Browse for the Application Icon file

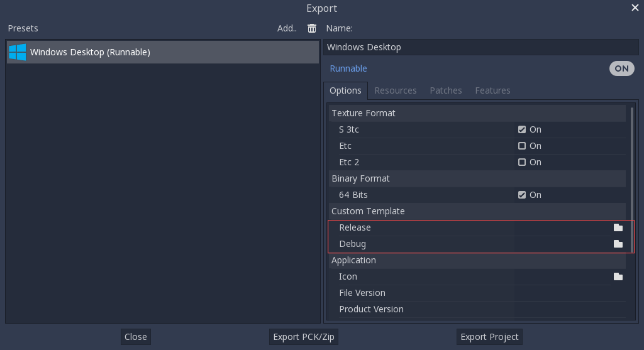pos(618,276)
